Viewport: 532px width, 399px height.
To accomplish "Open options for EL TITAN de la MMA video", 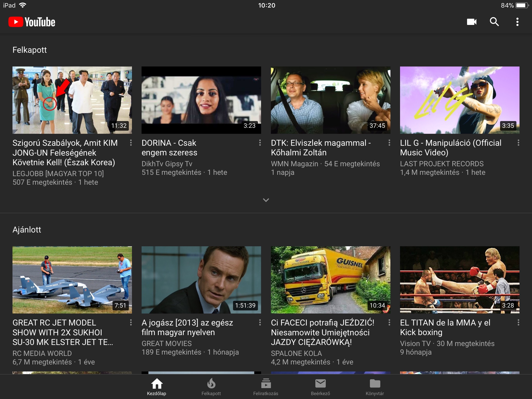I will tap(518, 322).
